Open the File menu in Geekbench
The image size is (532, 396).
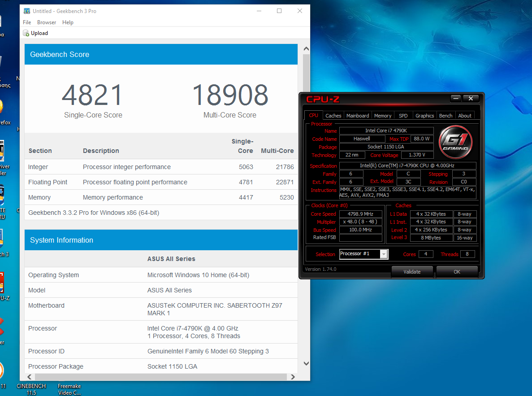click(x=27, y=22)
